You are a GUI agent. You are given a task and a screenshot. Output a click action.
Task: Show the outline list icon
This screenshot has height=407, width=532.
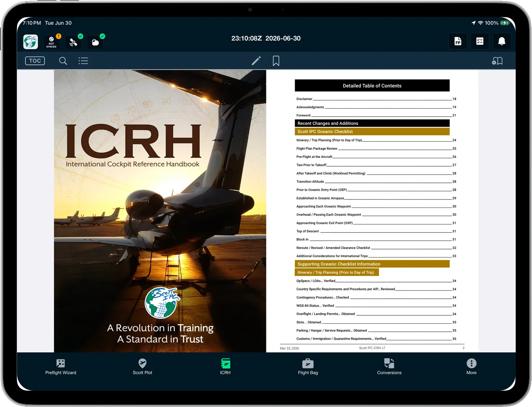pos(83,61)
